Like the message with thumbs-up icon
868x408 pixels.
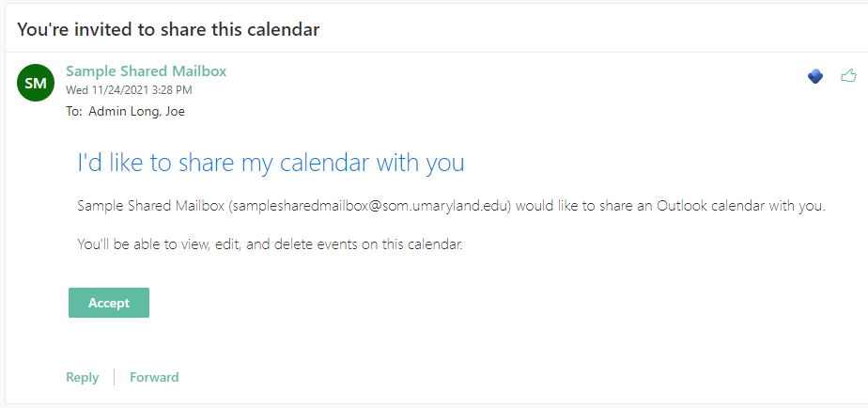coord(848,75)
